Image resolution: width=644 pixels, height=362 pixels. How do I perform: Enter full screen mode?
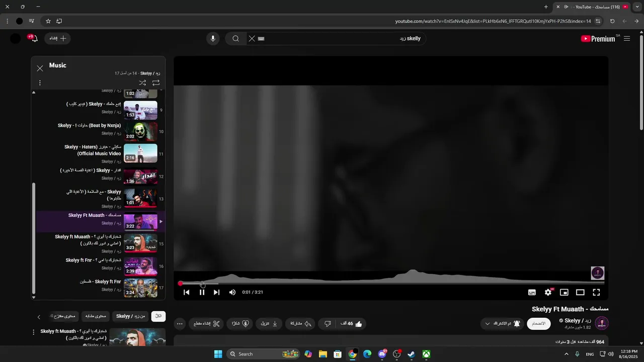tap(596, 292)
